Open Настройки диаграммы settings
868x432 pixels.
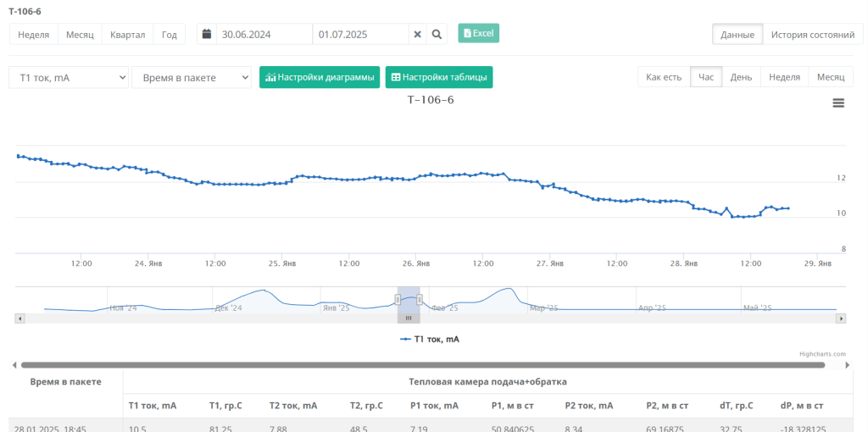(320, 77)
